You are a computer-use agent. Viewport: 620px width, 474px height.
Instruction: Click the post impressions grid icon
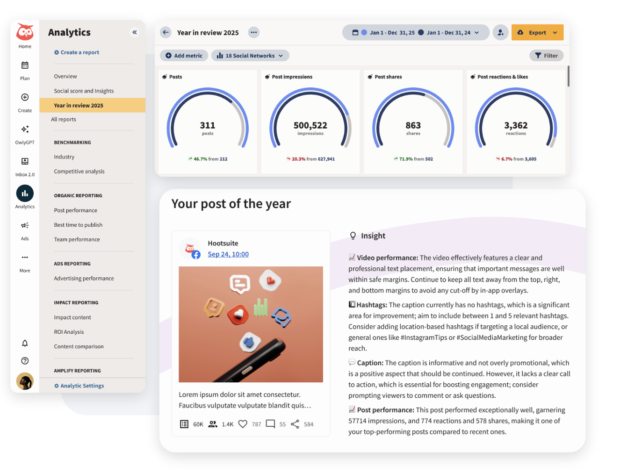[x=184, y=424]
